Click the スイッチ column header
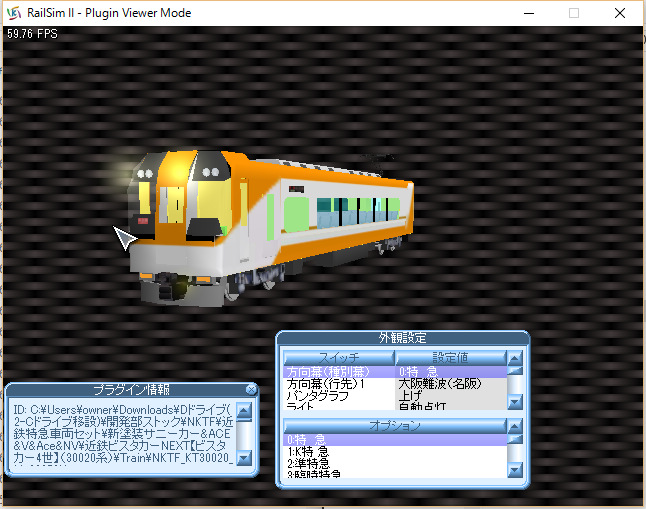 point(339,358)
